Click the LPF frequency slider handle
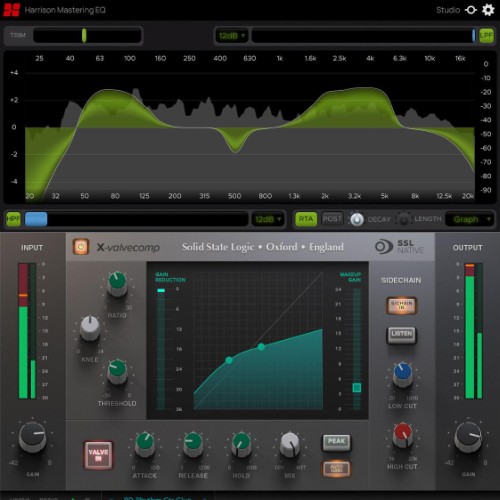Image resolution: width=500 pixels, height=500 pixels. pos(473,35)
